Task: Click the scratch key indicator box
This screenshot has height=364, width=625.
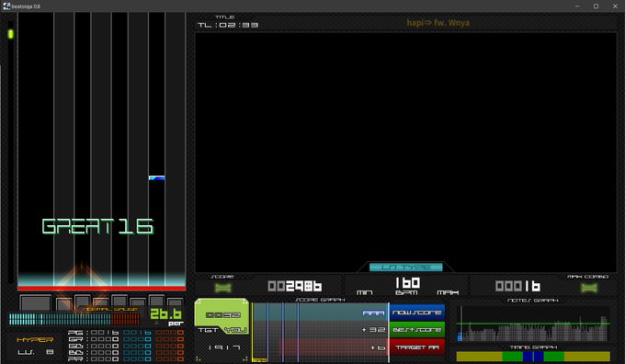Action: [36, 303]
